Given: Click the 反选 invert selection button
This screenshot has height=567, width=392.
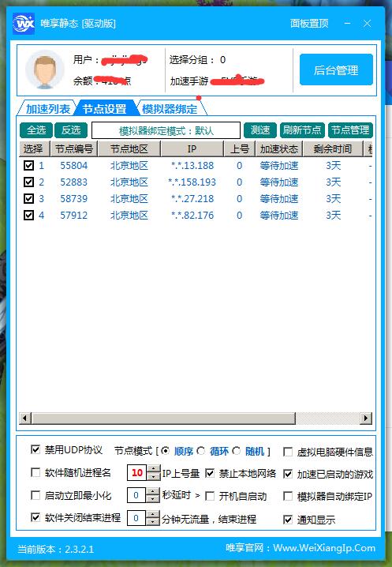Looking at the screenshot, I should tap(71, 130).
